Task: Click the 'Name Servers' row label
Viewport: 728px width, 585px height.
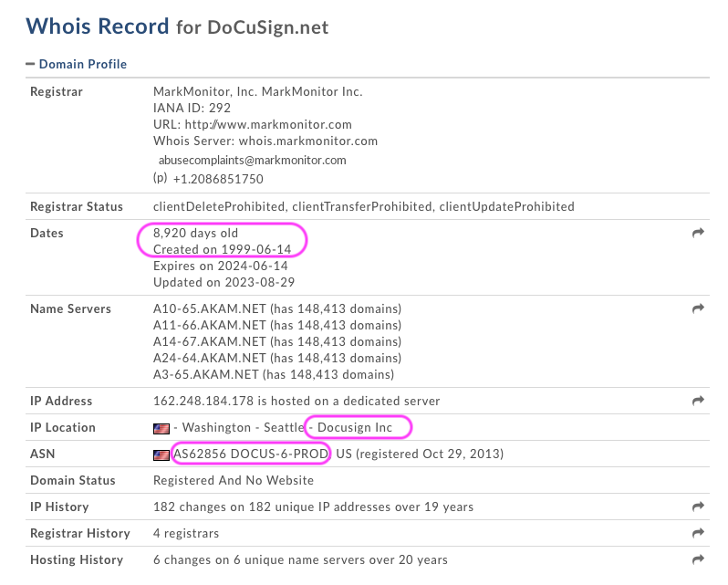Action: tap(70, 308)
